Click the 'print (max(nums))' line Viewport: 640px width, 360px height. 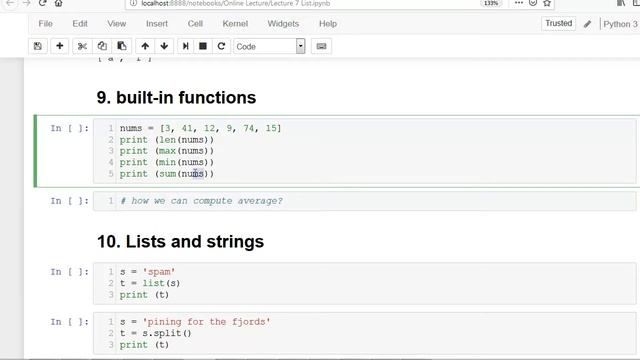(x=167, y=151)
